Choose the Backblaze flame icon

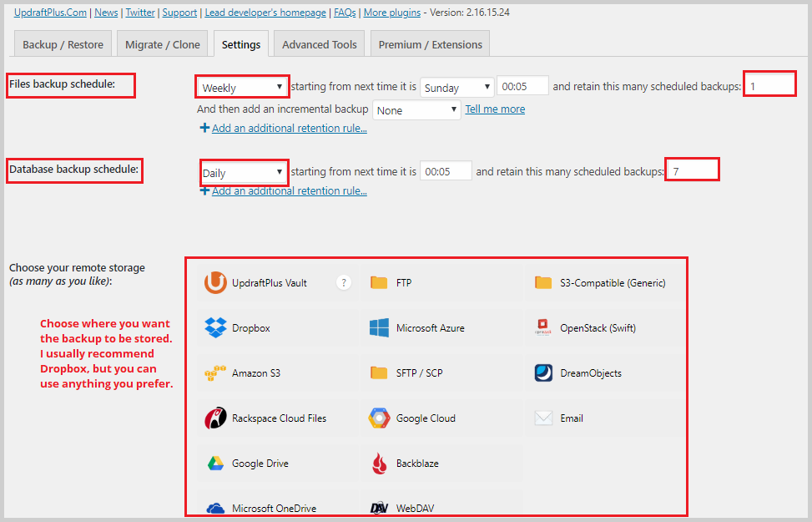pyautogui.click(x=379, y=463)
